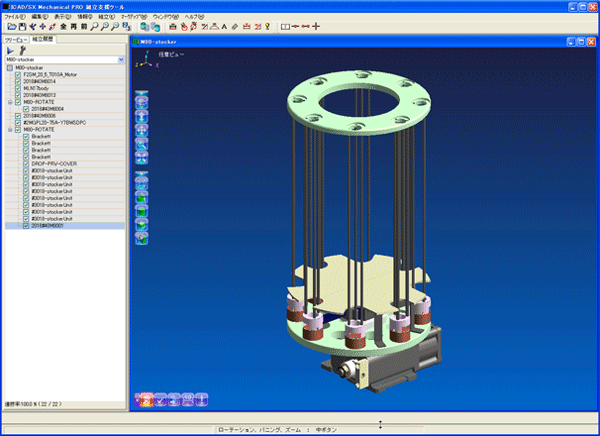Image resolution: width=600 pixels, height=436 pixels.
Task: Save using the floppy disk toolbar icon
Action: pyautogui.click(x=22, y=26)
